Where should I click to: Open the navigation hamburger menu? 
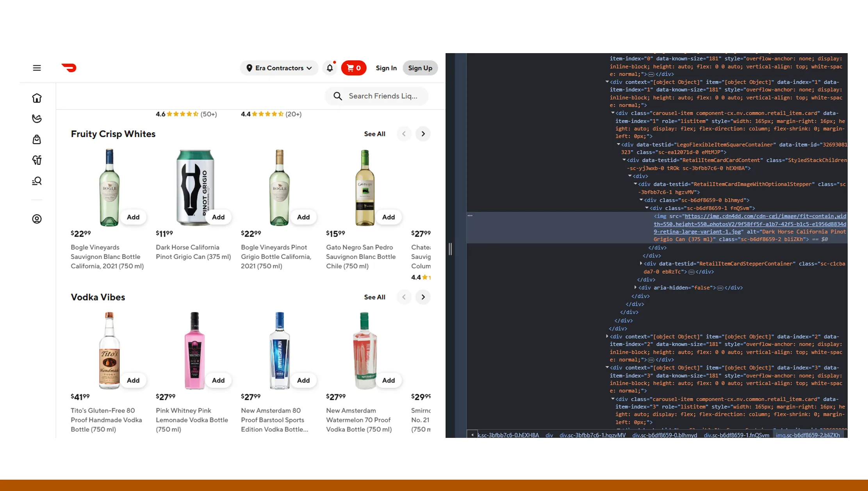[x=36, y=68]
